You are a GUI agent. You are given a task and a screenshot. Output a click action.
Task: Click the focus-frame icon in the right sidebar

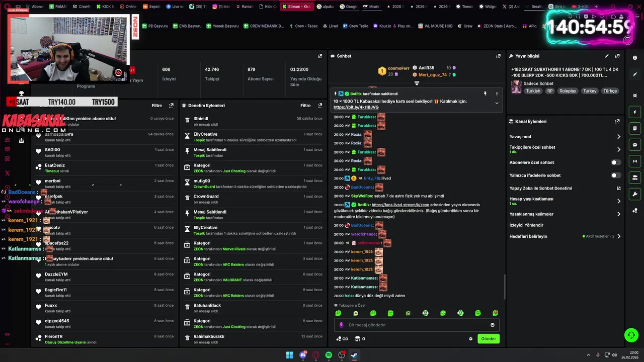click(635, 95)
